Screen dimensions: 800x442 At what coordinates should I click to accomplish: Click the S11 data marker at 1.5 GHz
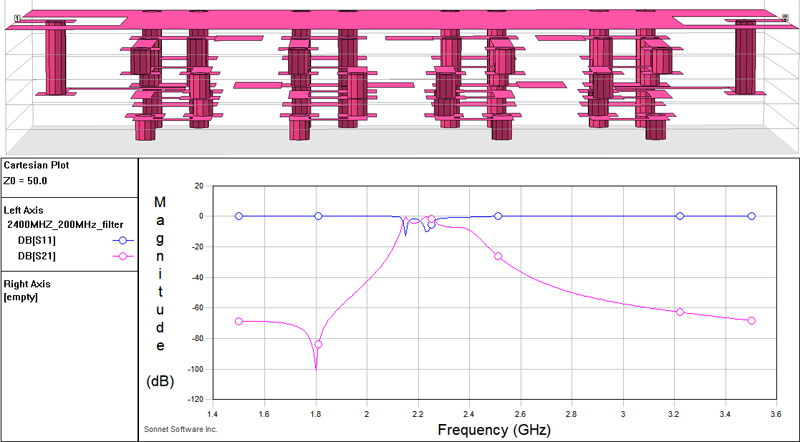pyautogui.click(x=239, y=216)
